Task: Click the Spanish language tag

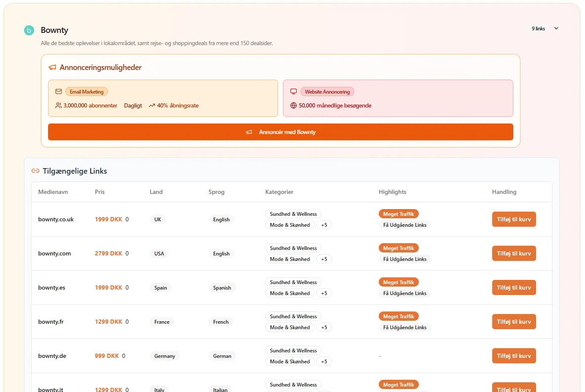Action: point(222,288)
